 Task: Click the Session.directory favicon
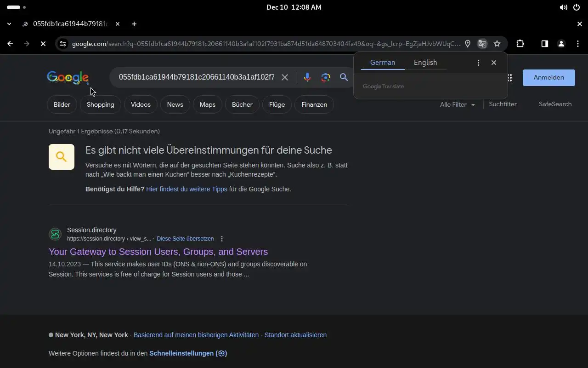pos(55,234)
